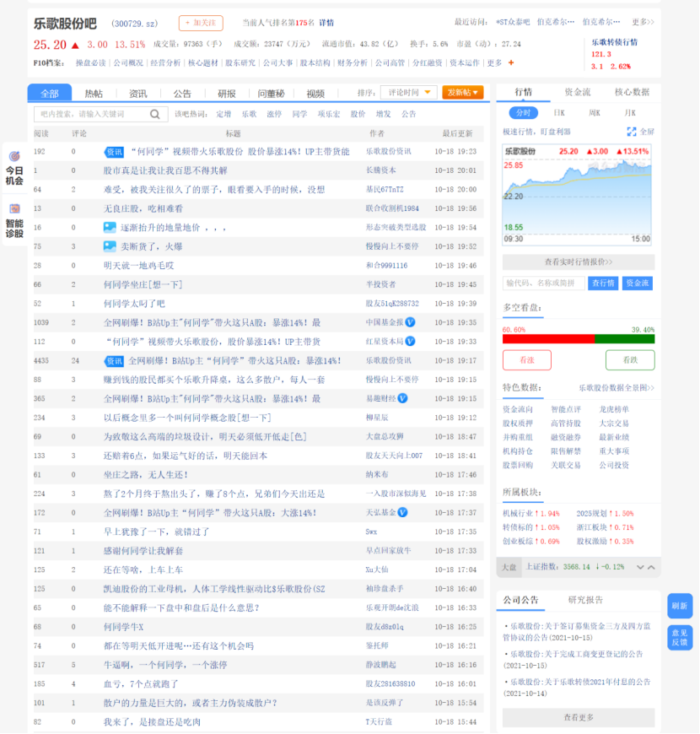Click the search magnifier icon in forum search
Viewport: 700px width, 734px height.
pyautogui.click(x=155, y=114)
